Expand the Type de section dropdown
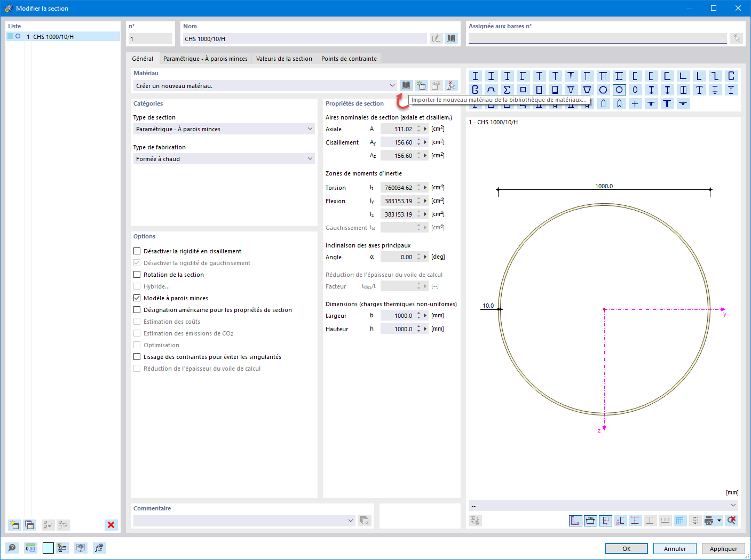The image size is (751, 560). pyautogui.click(x=310, y=129)
